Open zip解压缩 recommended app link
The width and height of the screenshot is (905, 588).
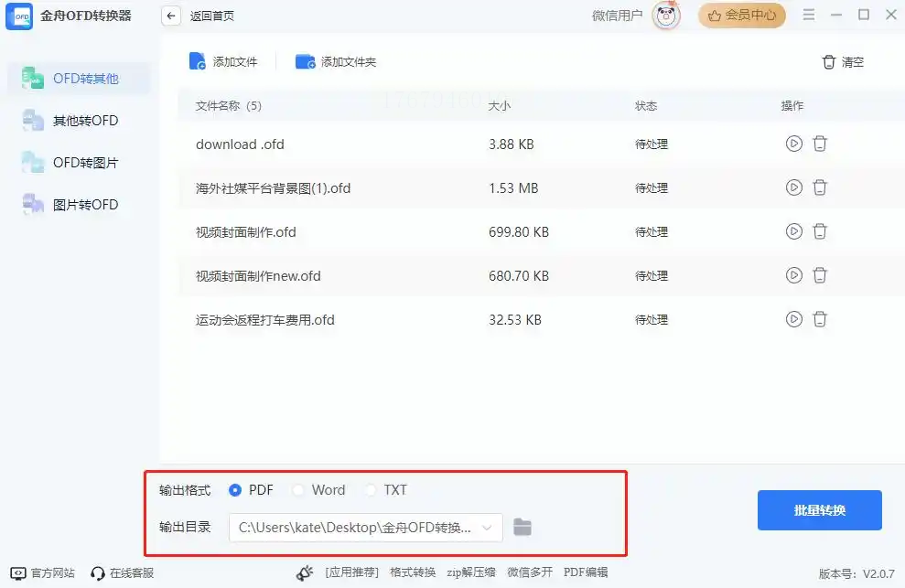point(471,572)
